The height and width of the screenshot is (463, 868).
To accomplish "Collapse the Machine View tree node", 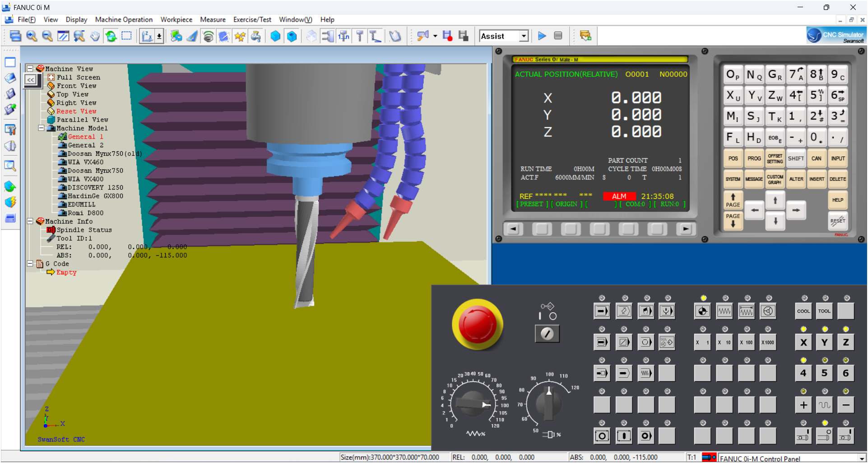I will (x=30, y=69).
